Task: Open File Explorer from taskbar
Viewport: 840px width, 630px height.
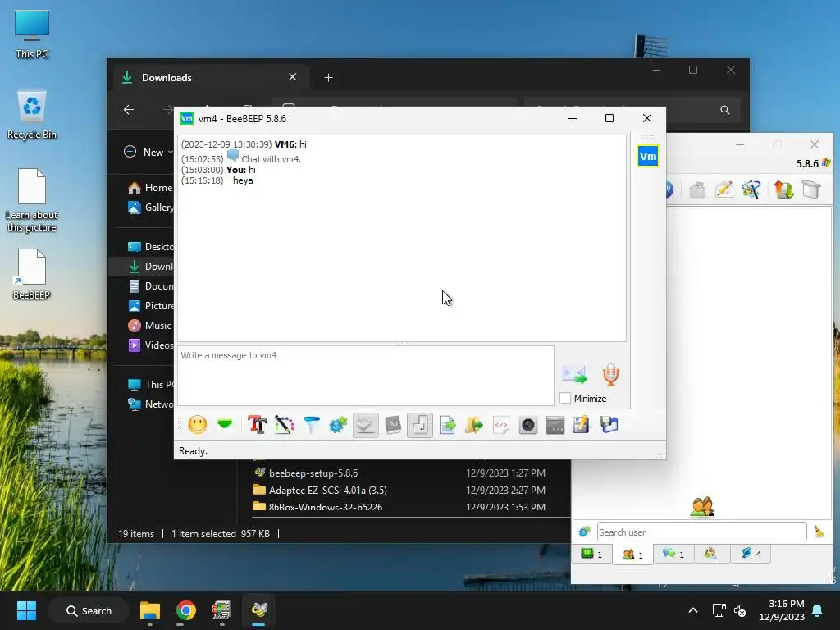Action: coord(150,610)
